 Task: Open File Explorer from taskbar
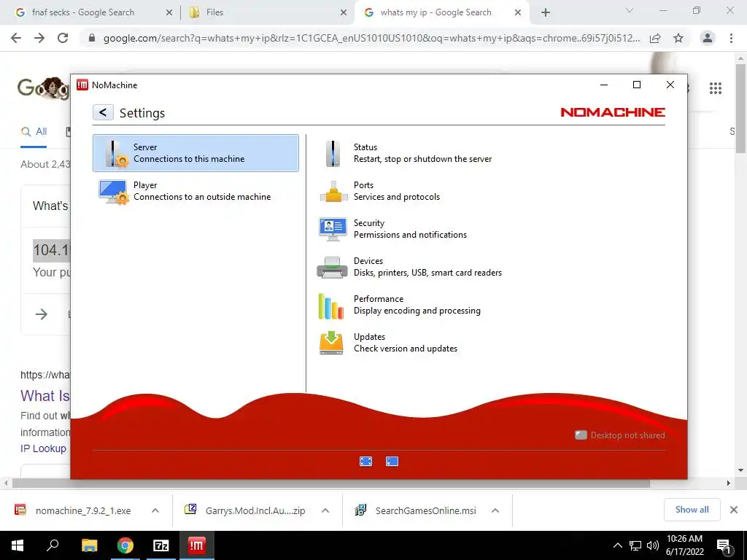click(x=90, y=545)
